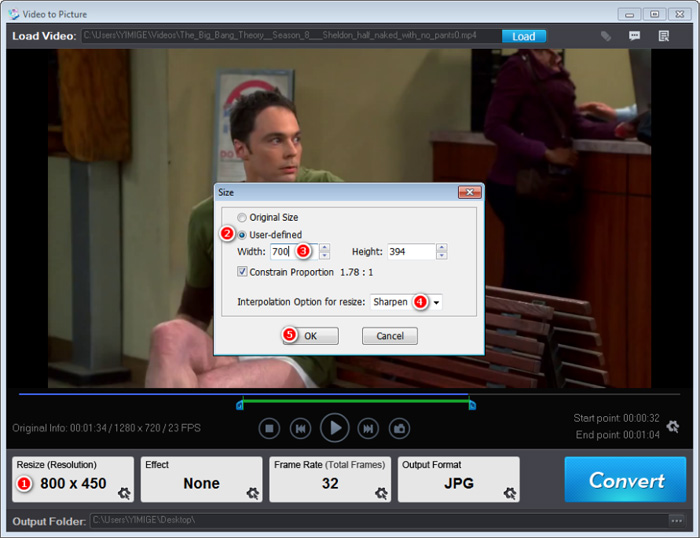This screenshot has width=700, height=538.
Task: Click the Load Video path field
Action: (x=292, y=36)
